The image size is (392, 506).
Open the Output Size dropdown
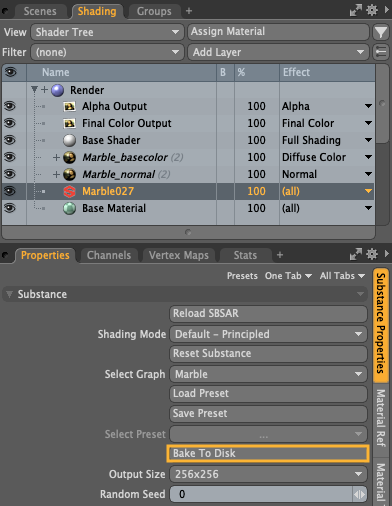click(x=268, y=474)
